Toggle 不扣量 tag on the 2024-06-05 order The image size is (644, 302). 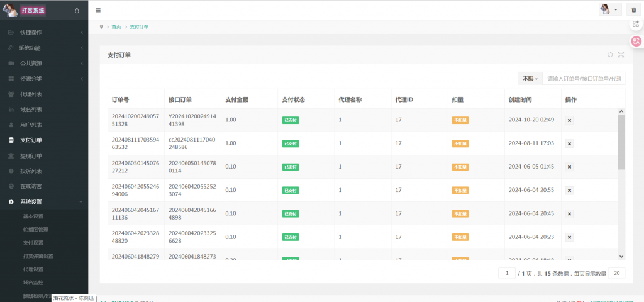click(x=460, y=167)
